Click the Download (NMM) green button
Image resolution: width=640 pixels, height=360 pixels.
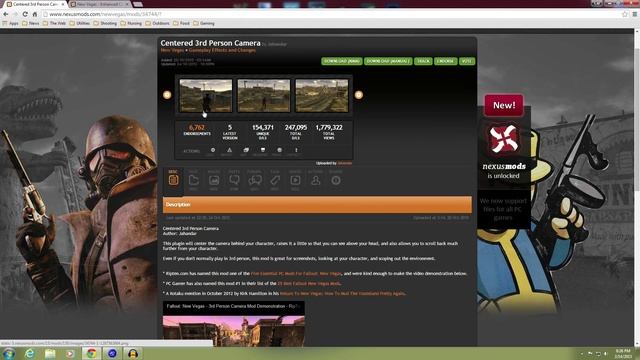coord(342,61)
